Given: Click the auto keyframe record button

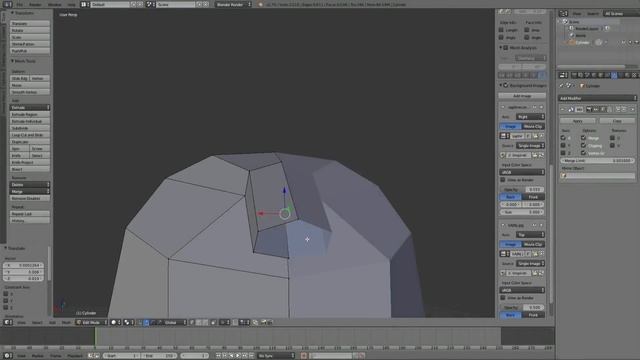Looking at the screenshot, I should 304,356.
